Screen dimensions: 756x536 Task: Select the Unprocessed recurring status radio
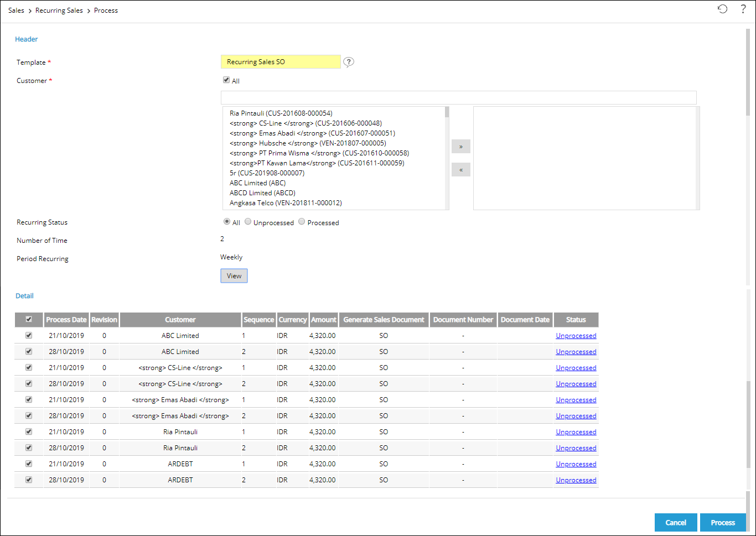pyautogui.click(x=248, y=221)
